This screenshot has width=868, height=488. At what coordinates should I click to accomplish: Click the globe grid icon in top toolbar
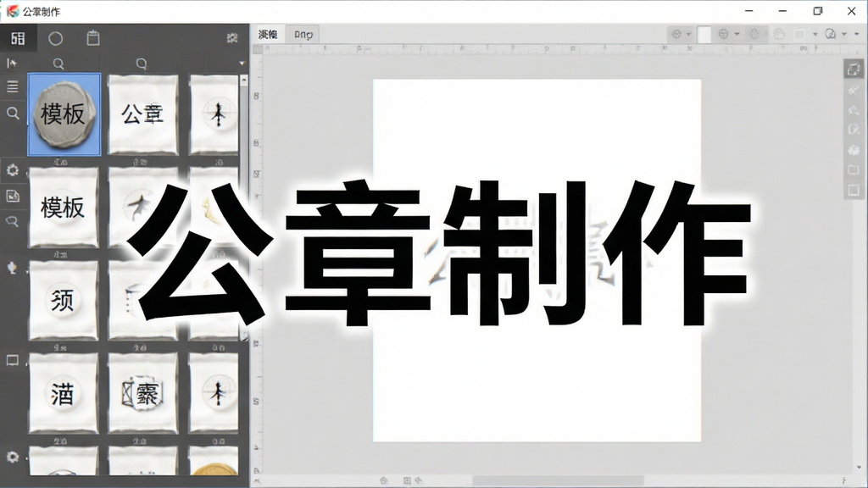(723, 34)
